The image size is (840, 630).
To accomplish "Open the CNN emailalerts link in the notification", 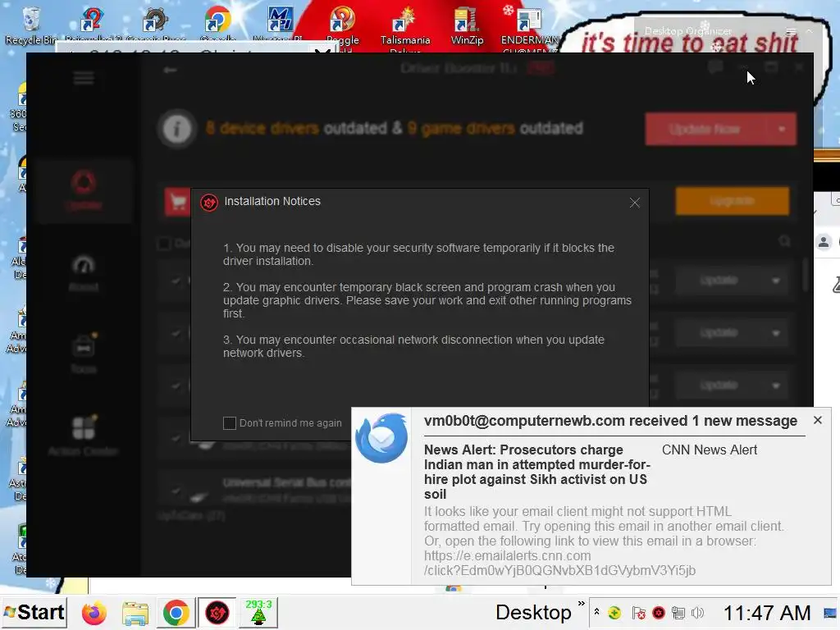I will (559, 563).
